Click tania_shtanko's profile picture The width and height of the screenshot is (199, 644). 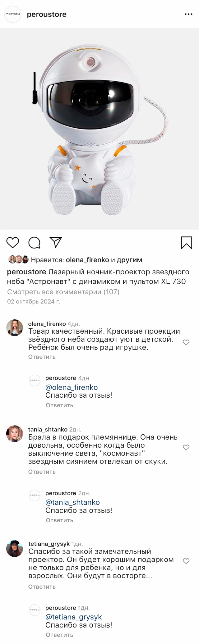[x=15, y=433]
